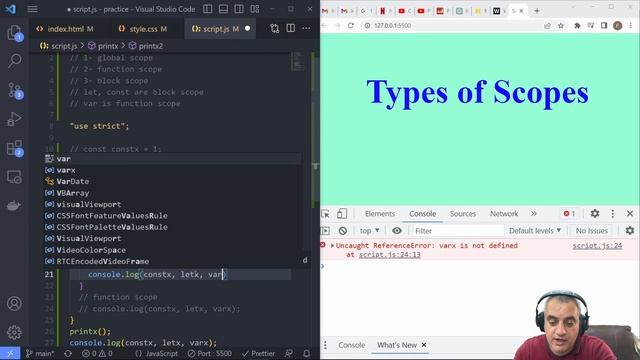Toggle DevTools inspect element picker
The image size is (640, 360).
coord(326,213)
